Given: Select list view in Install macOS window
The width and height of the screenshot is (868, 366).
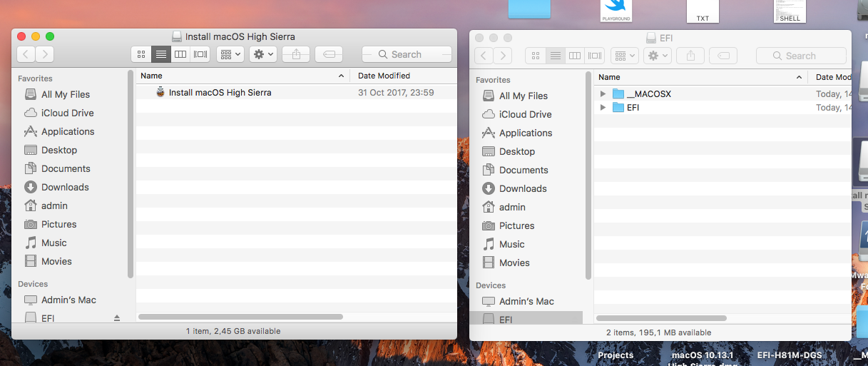Looking at the screenshot, I should [x=160, y=54].
